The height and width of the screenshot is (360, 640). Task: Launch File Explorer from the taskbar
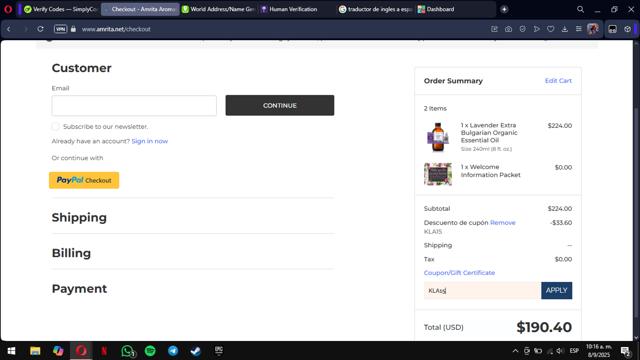pos(35,351)
